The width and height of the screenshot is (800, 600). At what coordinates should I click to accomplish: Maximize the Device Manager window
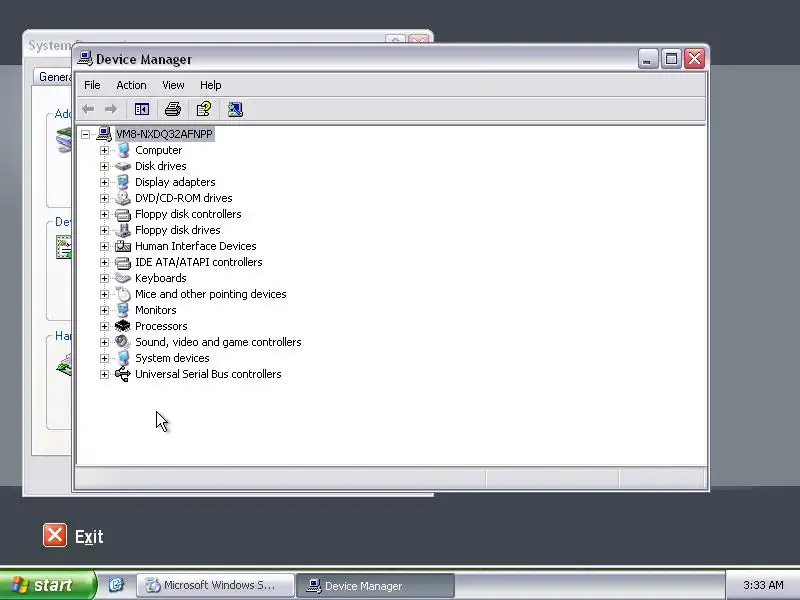[x=671, y=59]
